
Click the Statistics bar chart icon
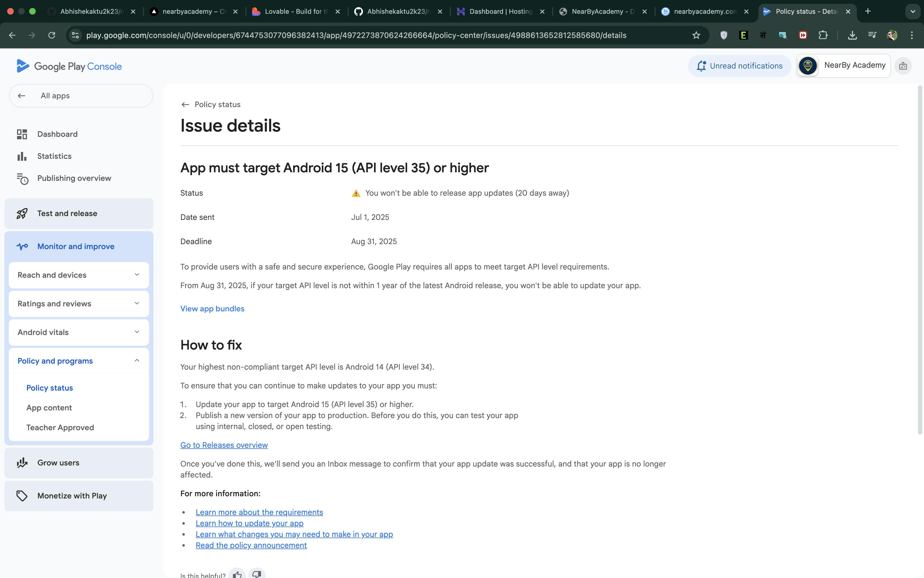coord(22,156)
